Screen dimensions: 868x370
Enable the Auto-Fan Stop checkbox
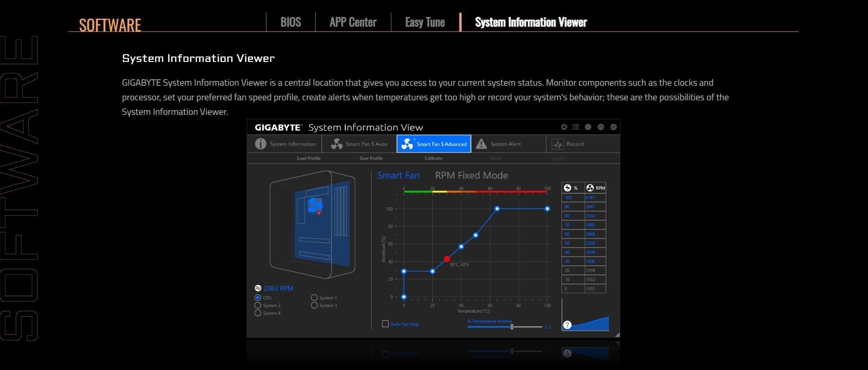point(385,324)
